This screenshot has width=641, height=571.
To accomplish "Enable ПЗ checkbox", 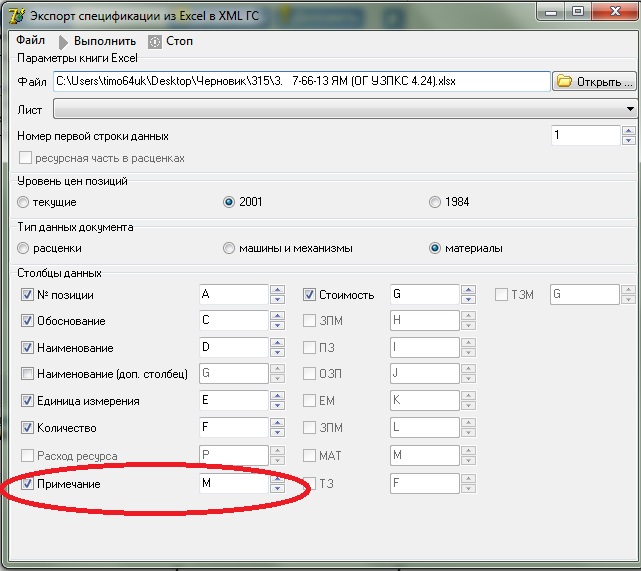I will 309,348.
